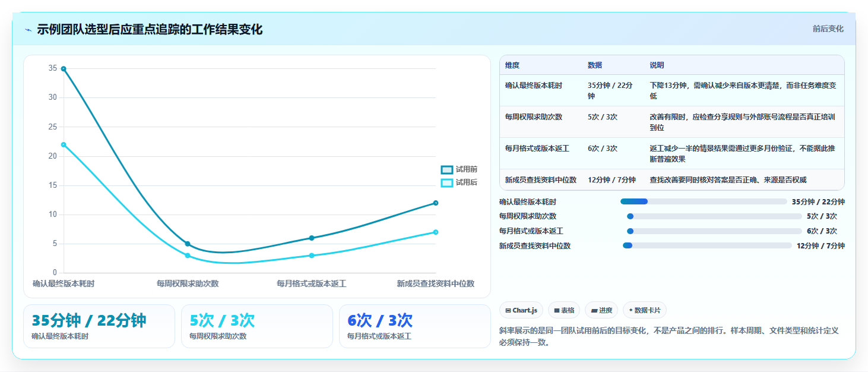This screenshot has width=868, height=372.
Task: Click the table note starting 返工减少一半
Action: coord(743,153)
